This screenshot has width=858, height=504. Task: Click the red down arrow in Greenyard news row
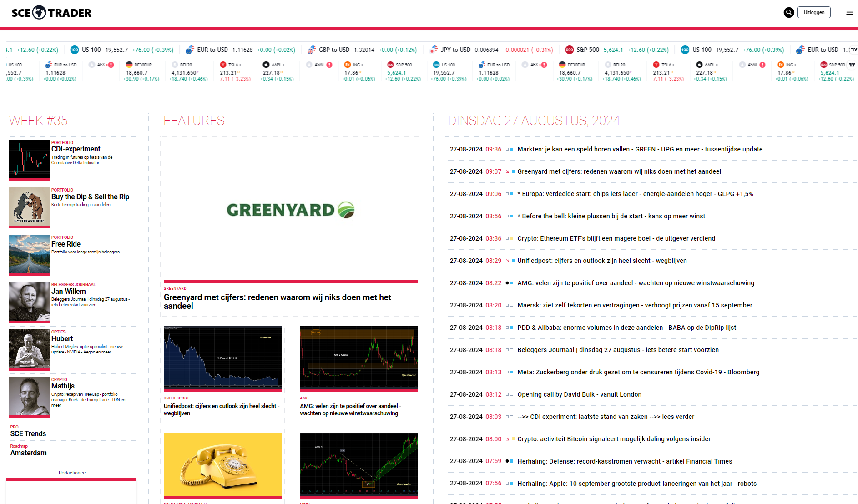click(507, 172)
